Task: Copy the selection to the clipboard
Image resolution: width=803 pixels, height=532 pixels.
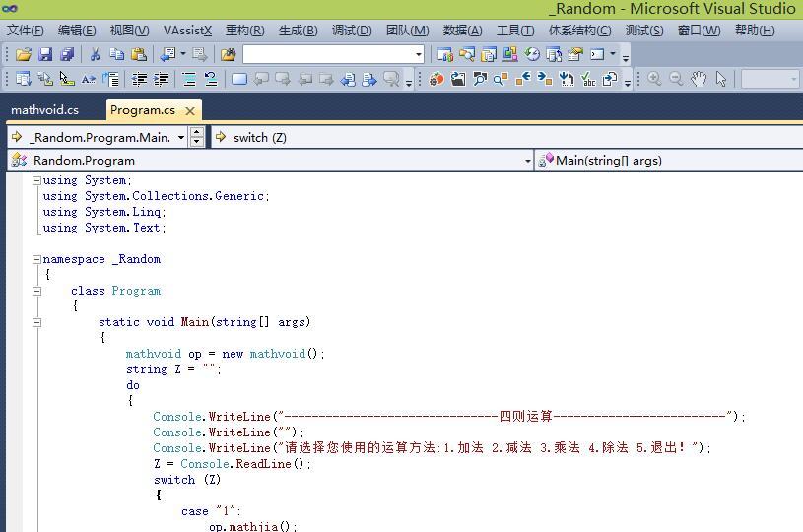Action: click(x=117, y=54)
